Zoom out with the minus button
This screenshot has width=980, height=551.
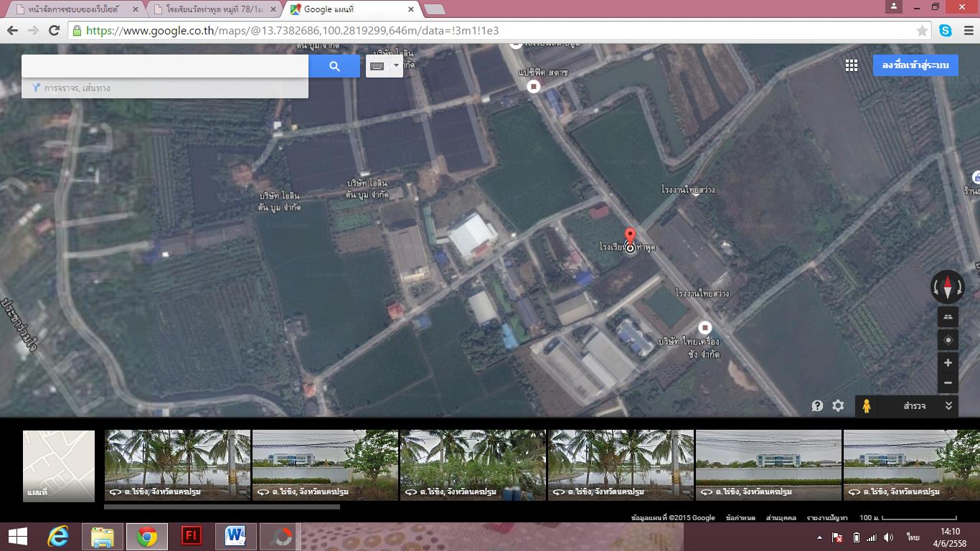(x=948, y=383)
